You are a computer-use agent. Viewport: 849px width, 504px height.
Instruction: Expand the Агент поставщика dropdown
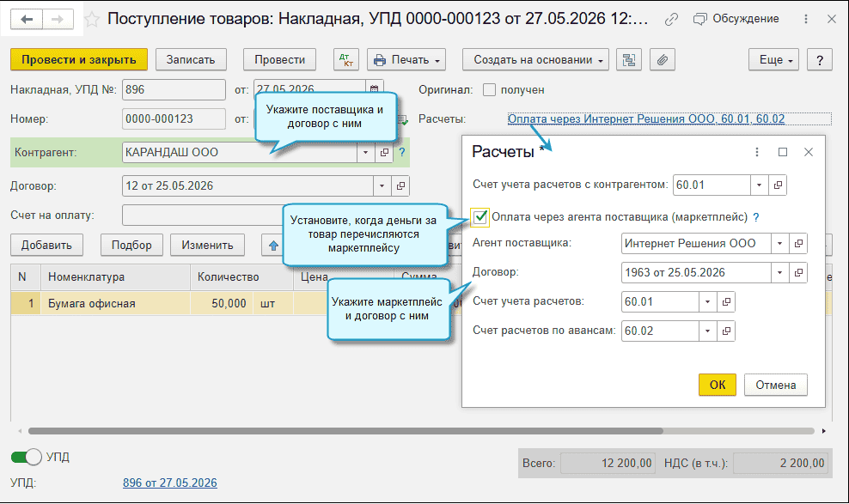tap(779, 243)
